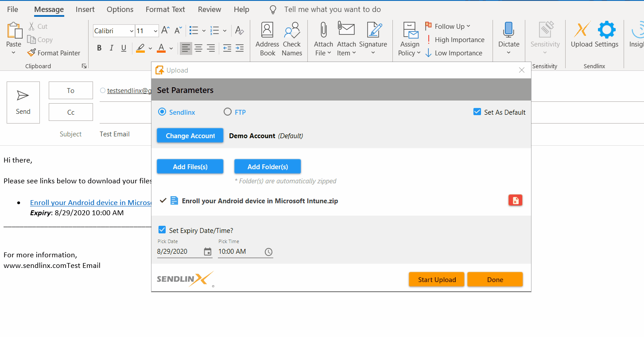Expand the Dictate options arrow
This screenshot has width=644, height=337.
(508, 53)
